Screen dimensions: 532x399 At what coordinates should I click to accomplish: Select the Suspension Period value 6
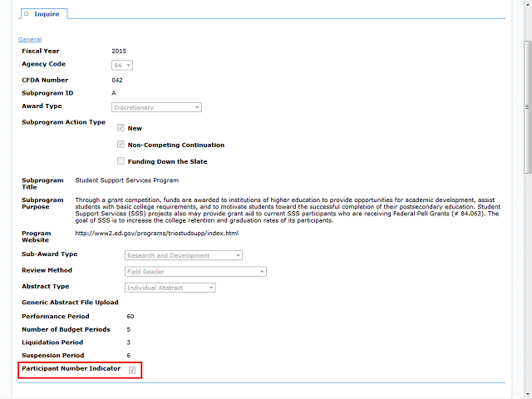pos(129,356)
